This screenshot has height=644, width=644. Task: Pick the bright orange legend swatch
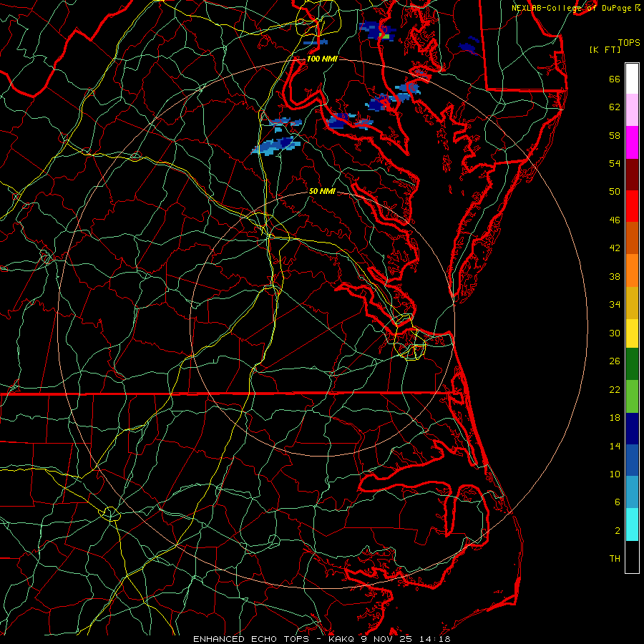click(632, 270)
